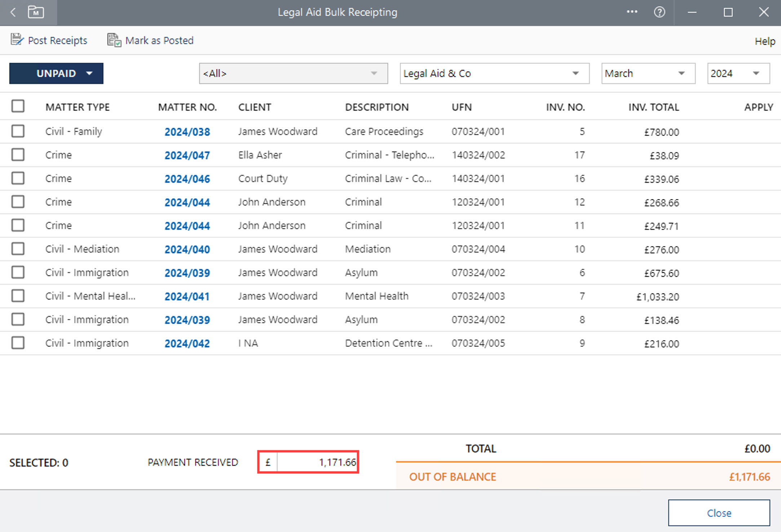The width and height of the screenshot is (781, 532).
Task: Open the 2024 year dropdown
Action: 738,74
